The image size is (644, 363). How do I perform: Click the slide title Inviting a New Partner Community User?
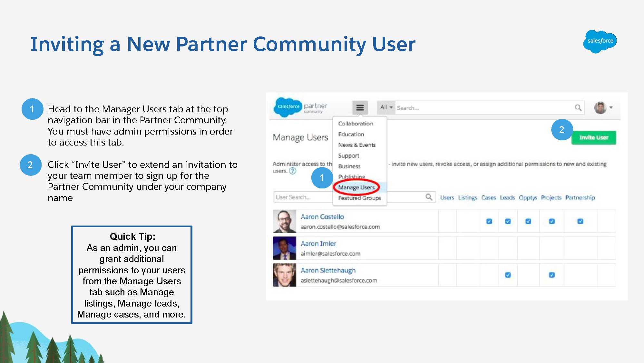[x=223, y=44]
